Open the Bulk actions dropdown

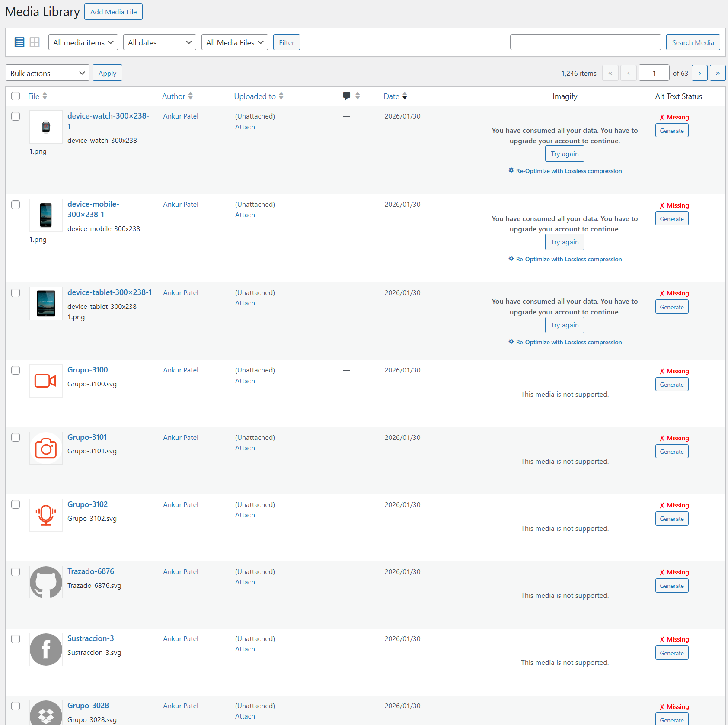pyautogui.click(x=47, y=73)
